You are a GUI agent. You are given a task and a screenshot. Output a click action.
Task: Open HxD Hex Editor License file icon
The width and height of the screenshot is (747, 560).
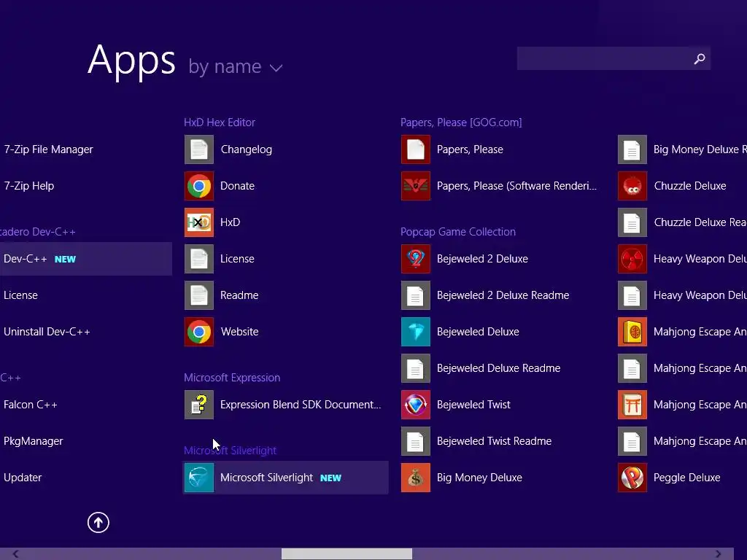pos(198,259)
